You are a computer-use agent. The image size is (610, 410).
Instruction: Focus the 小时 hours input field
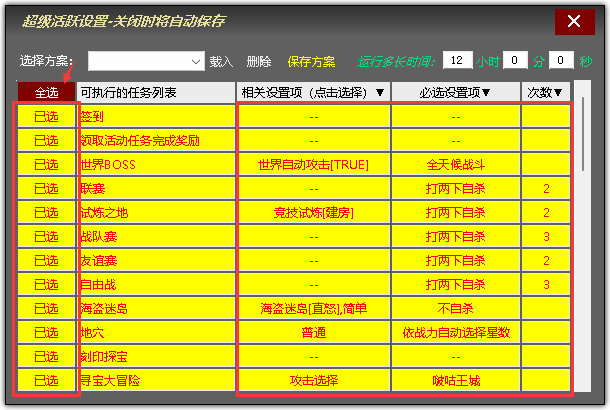click(458, 60)
